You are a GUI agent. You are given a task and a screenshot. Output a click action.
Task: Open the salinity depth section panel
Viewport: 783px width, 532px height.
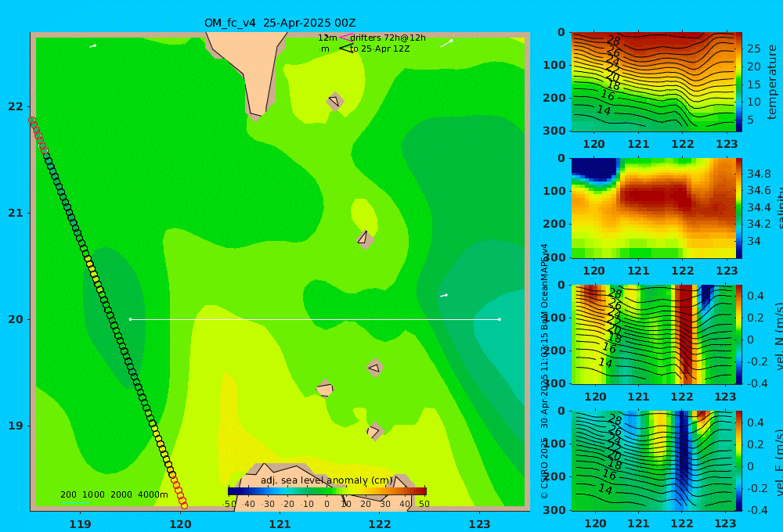click(653, 208)
